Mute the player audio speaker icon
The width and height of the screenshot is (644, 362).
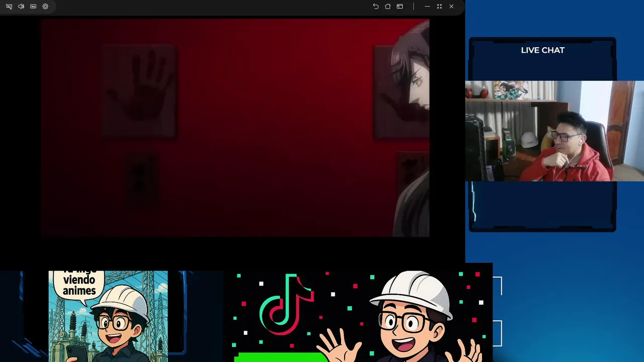point(21,7)
